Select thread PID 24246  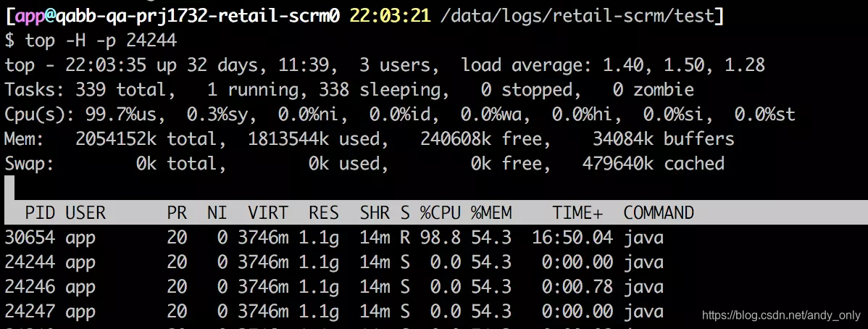(x=30, y=286)
